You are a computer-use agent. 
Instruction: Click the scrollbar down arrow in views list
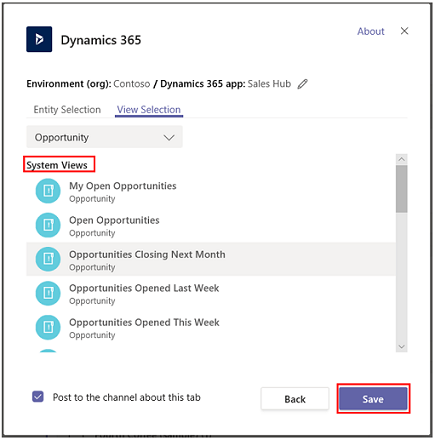pyautogui.click(x=402, y=347)
